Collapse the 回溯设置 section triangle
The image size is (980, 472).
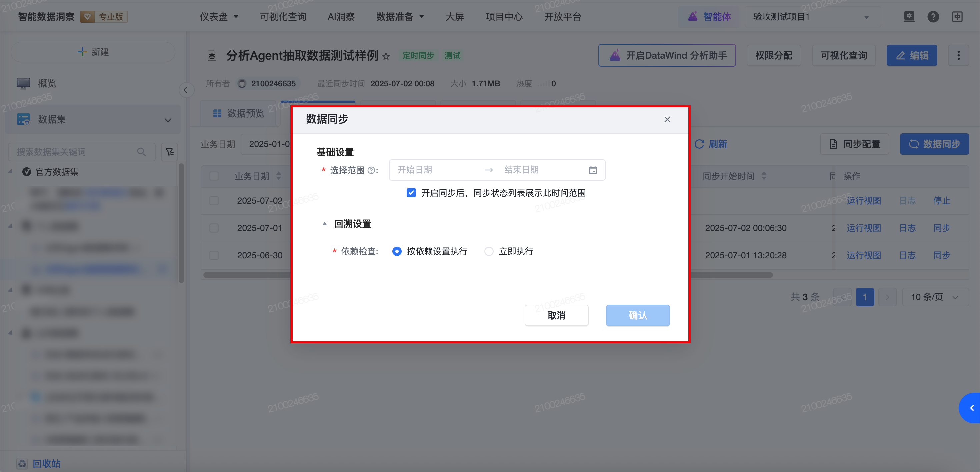pos(325,224)
